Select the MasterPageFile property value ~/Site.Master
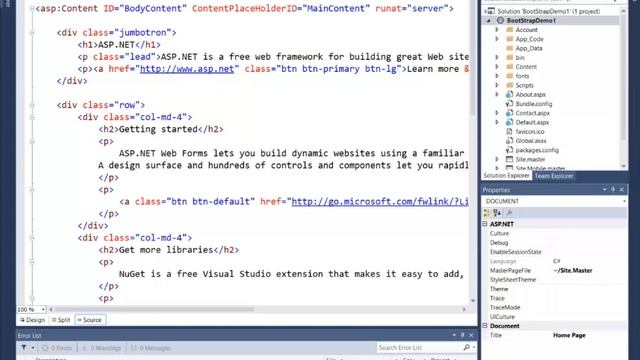Viewport: 640px width, 360px height. (x=573, y=271)
